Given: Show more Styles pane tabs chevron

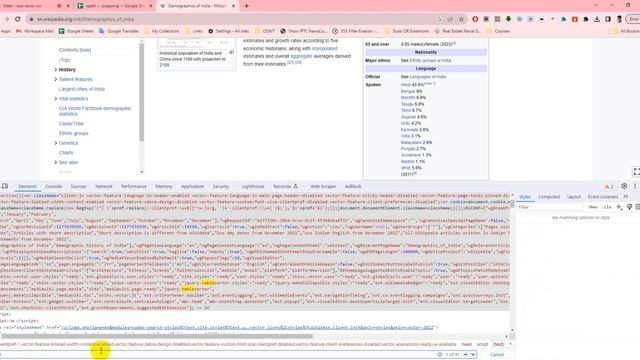Looking at the screenshot, I should coord(626,197).
